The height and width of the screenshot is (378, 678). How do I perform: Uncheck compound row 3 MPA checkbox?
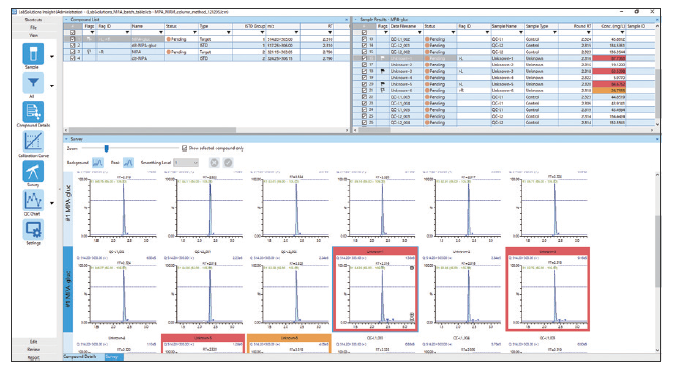[x=72, y=51]
